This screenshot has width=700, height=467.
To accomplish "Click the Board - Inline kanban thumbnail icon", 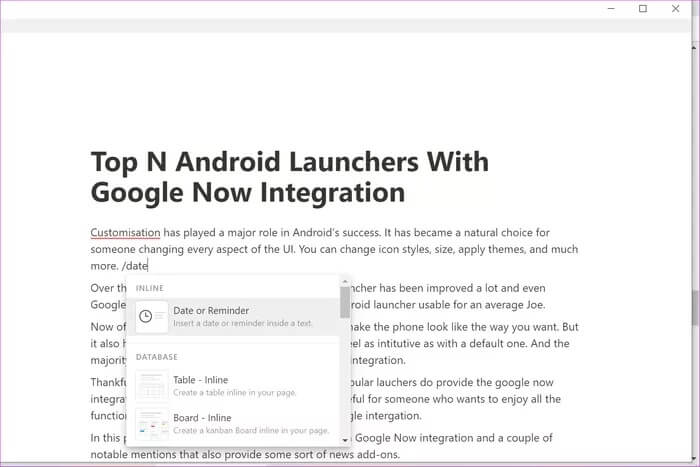I will [x=152, y=424].
